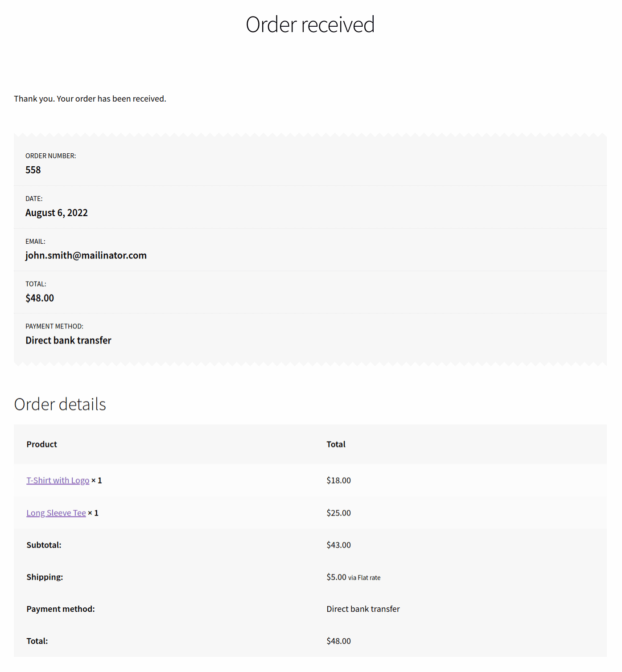Click the Subtotal $43.00 amount

[x=339, y=545]
